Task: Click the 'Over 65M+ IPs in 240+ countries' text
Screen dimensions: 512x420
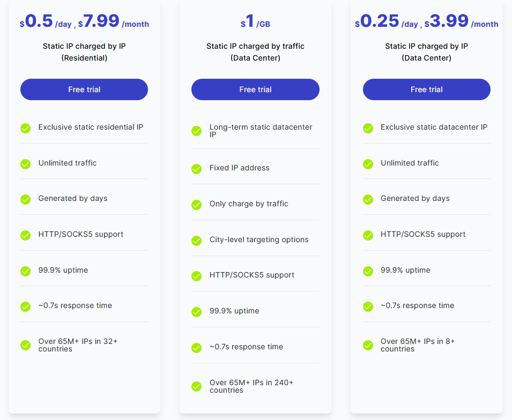Action: coord(251,386)
